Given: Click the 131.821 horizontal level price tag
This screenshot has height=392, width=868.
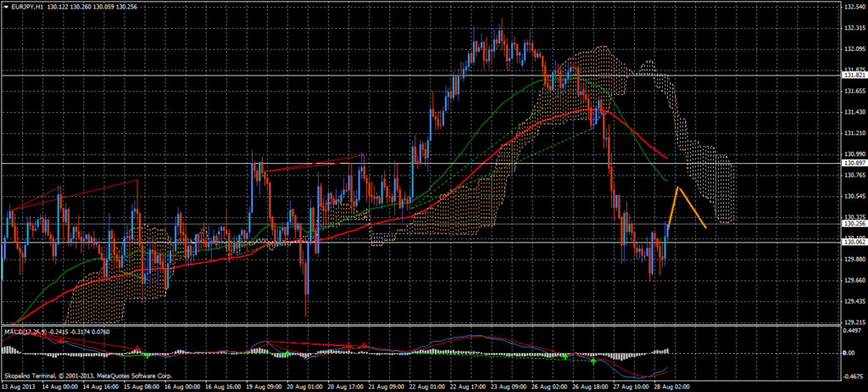Looking at the screenshot, I should (x=853, y=76).
